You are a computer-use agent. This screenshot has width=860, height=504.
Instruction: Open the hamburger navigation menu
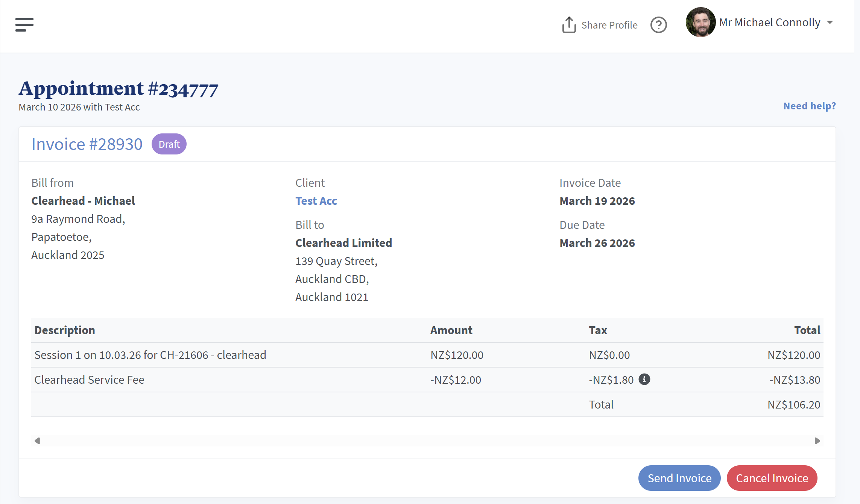point(24,25)
